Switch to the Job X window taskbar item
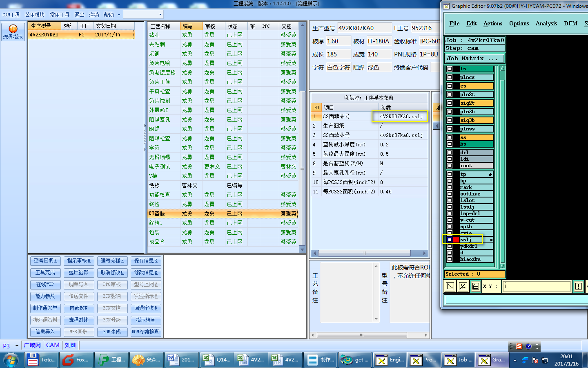 (x=459, y=360)
